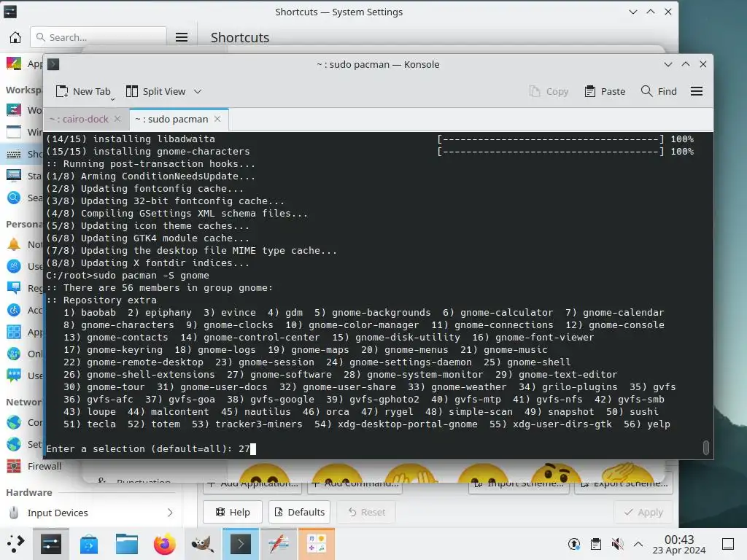The width and height of the screenshot is (747, 560).
Task: Click the Reset button
Action: 366,512
